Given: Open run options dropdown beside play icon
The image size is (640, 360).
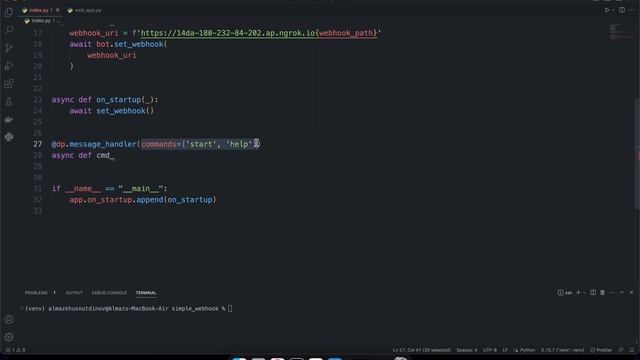Looking at the screenshot, I should pyautogui.click(x=613, y=10).
